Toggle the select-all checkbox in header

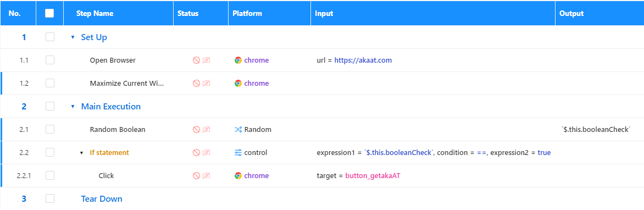click(49, 13)
